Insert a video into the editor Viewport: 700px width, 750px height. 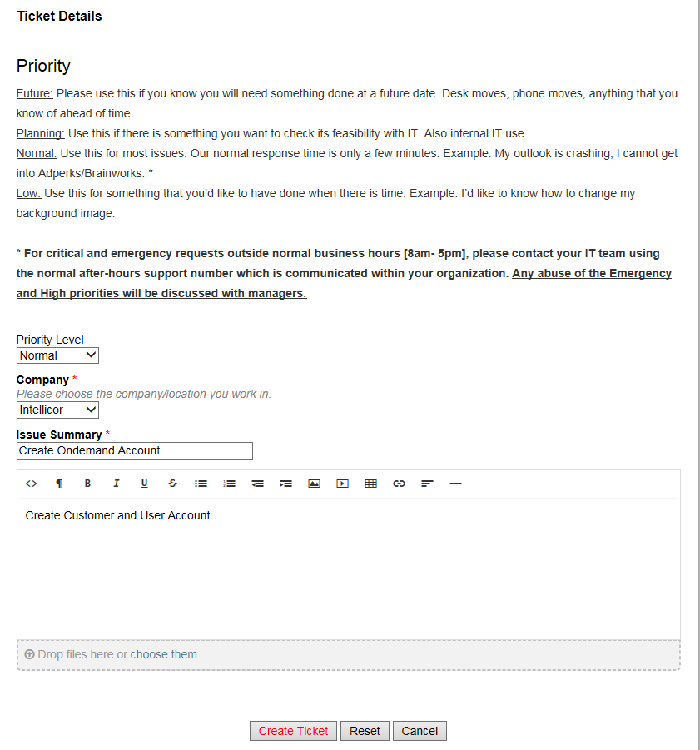342,484
